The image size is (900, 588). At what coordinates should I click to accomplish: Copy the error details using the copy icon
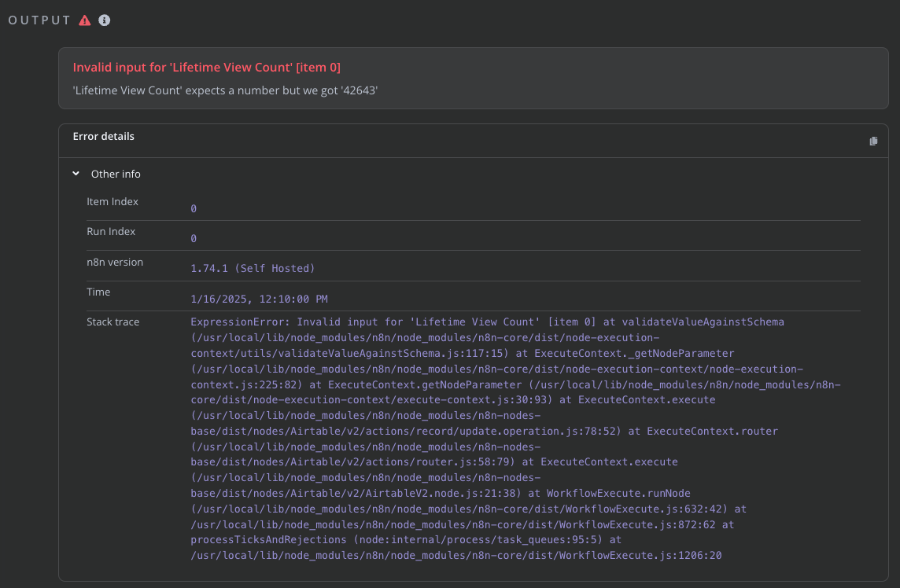click(873, 141)
